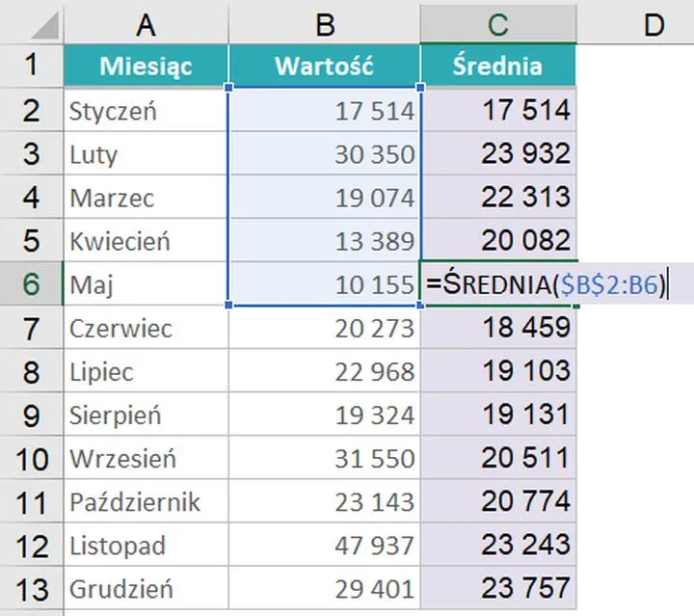Click the Wartość header cell
The image size is (694, 616).
click(x=325, y=67)
